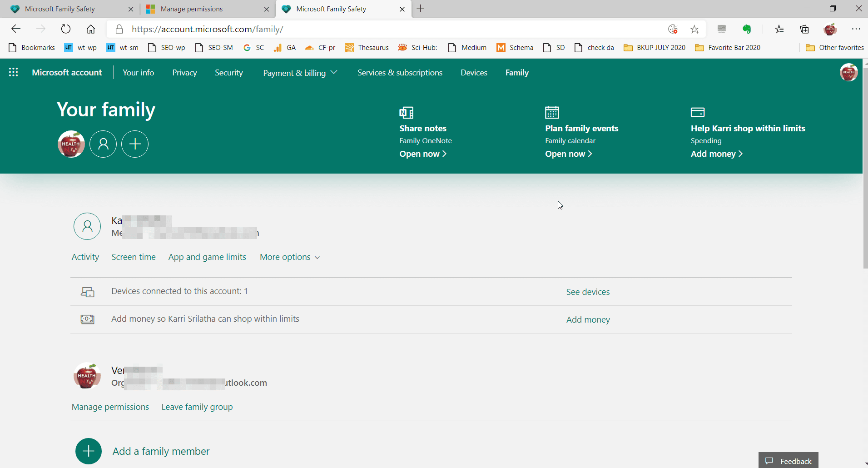Open the GA bookmark
This screenshot has width=868, height=468.
coord(284,48)
